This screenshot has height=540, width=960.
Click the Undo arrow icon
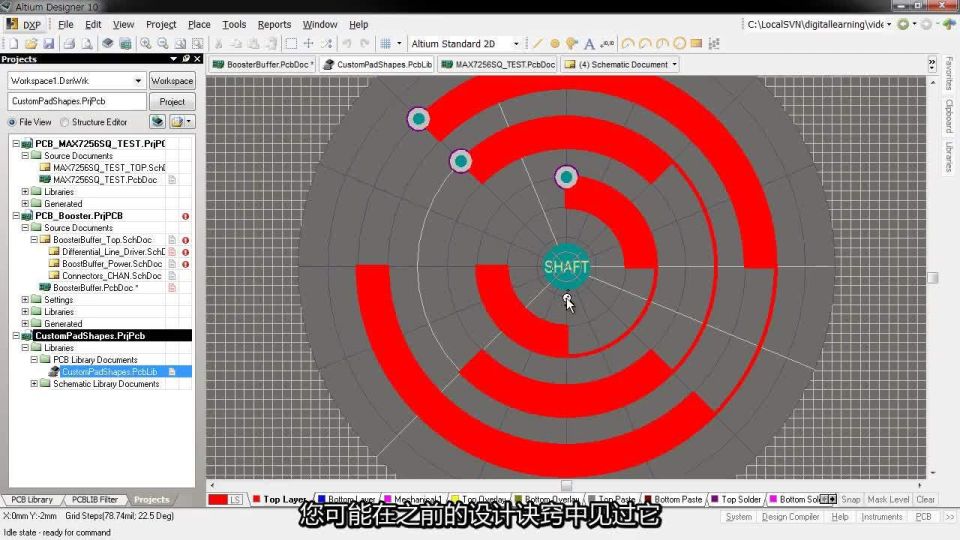tap(347, 44)
